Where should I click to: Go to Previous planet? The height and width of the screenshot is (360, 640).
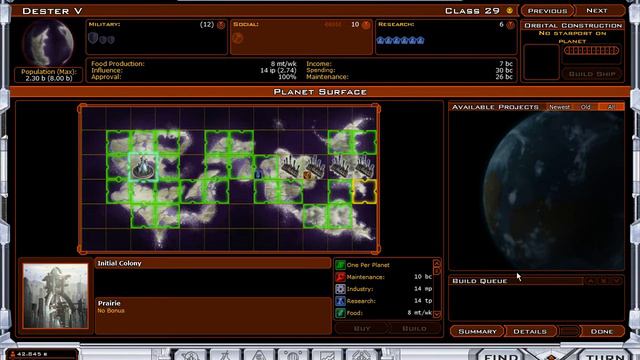[x=547, y=11]
